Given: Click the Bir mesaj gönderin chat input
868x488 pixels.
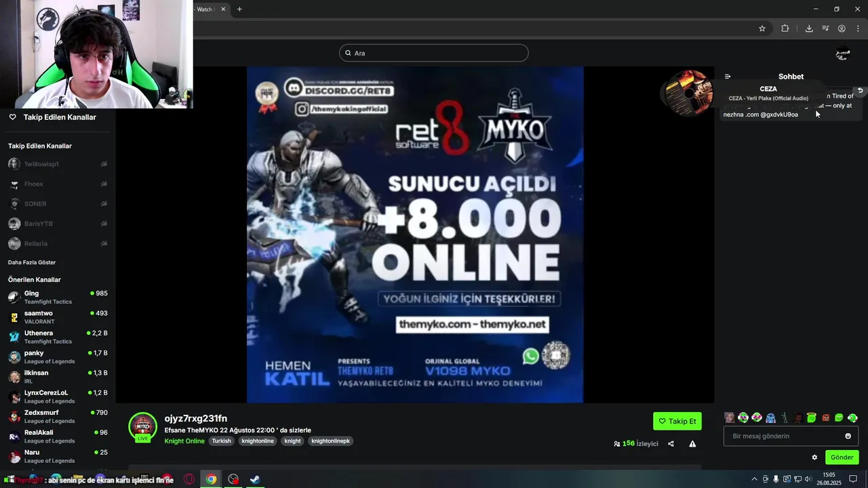Looking at the screenshot, I should tap(791, 436).
